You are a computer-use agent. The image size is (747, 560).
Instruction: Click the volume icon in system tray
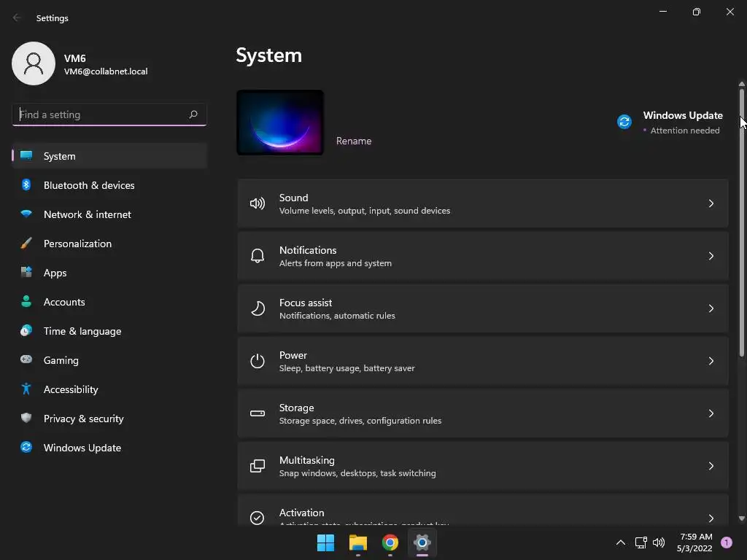click(x=659, y=542)
